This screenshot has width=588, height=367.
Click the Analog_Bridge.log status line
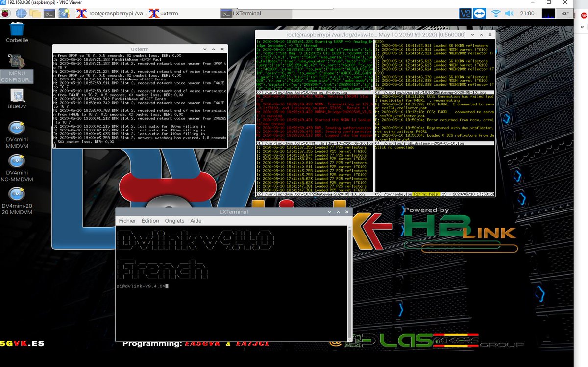315,92
